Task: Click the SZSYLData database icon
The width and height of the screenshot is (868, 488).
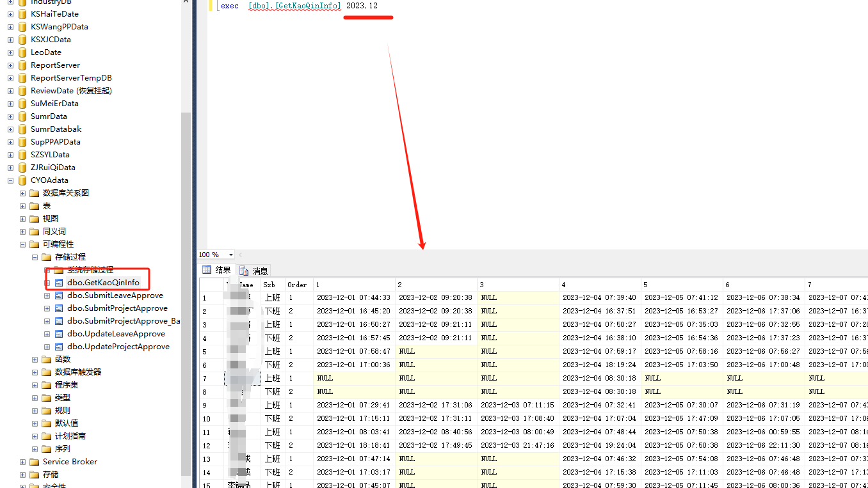Action: pyautogui.click(x=22, y=155)
